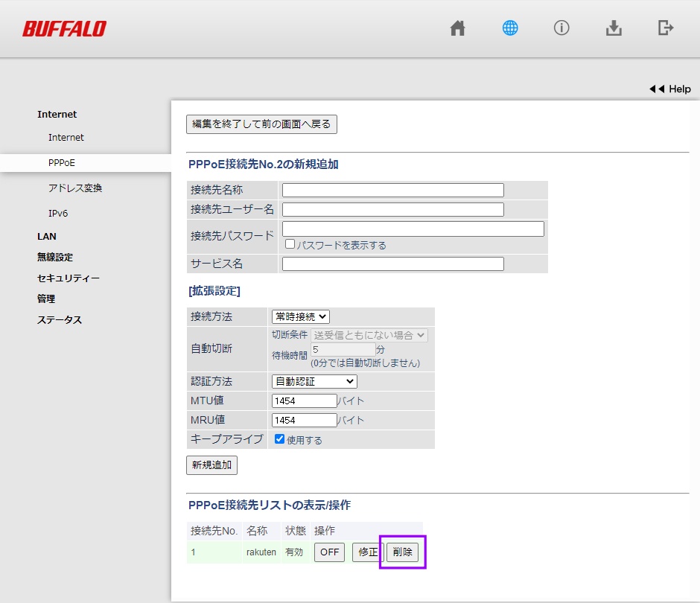Click 有効 status cell

294,552
